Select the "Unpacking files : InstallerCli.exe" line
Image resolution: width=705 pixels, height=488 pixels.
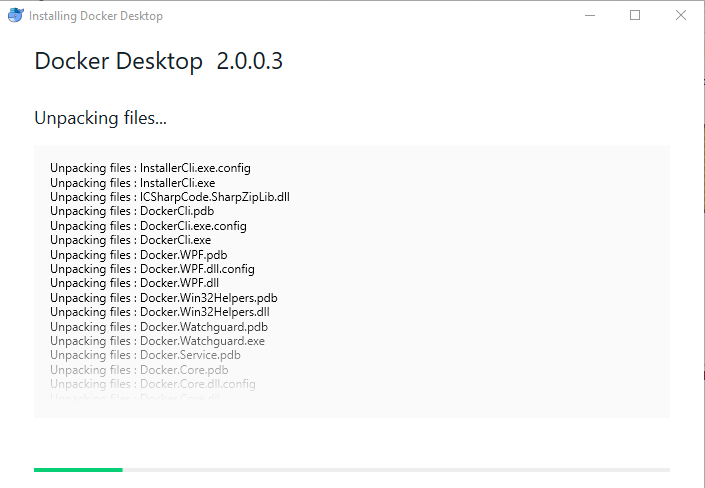(133, 183)
